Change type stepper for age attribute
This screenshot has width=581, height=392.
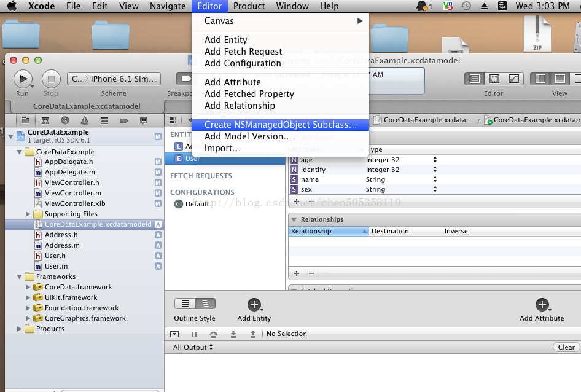coord(435,160)
